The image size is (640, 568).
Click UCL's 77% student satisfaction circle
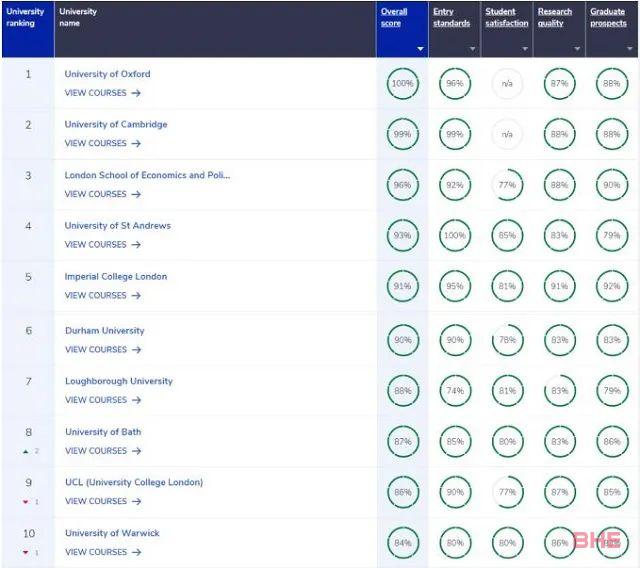(507, 492)
